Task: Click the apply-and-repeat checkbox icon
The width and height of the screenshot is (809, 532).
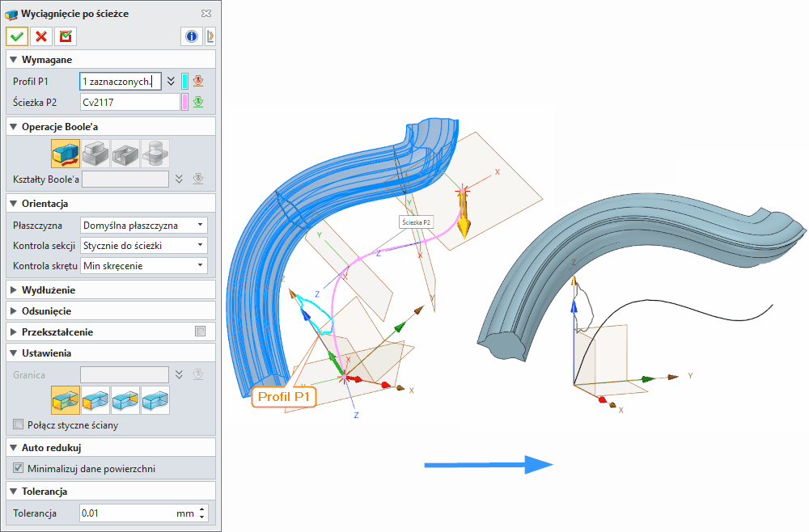Action: coord(65,36)
